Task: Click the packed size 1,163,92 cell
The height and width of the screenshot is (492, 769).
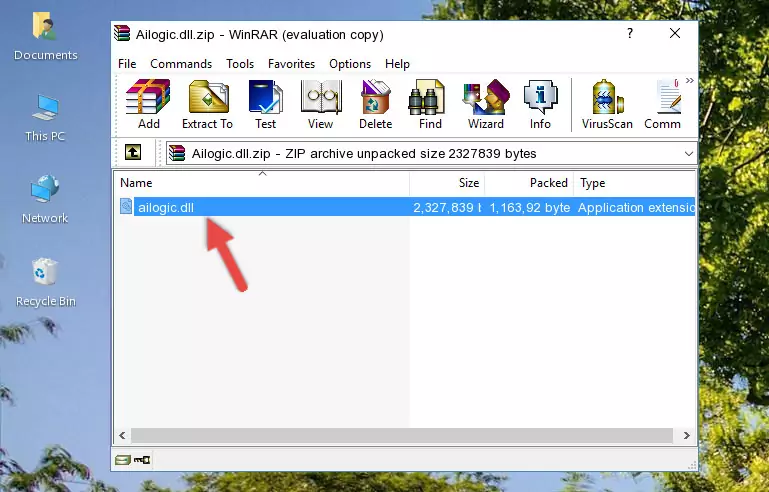Action: coord(530,207)
